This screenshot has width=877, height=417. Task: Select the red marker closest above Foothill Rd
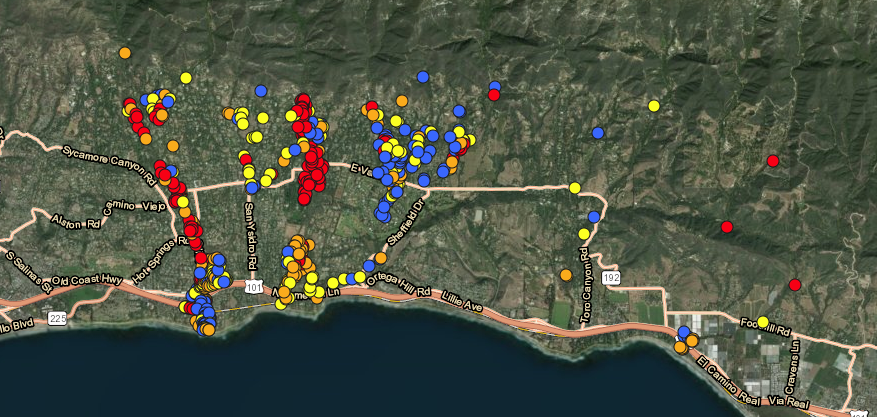795,285
